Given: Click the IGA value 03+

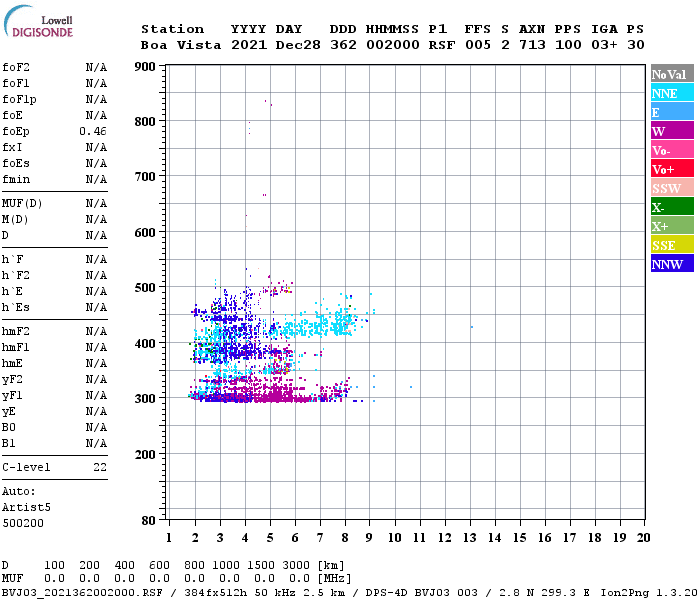Looking at the screenshot, I should 604,45.
